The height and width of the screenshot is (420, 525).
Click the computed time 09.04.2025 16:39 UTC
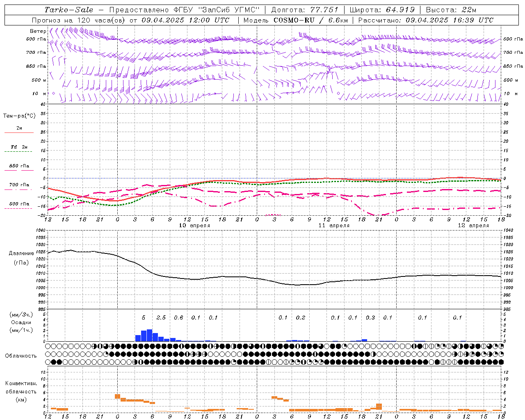click(450, 20)
